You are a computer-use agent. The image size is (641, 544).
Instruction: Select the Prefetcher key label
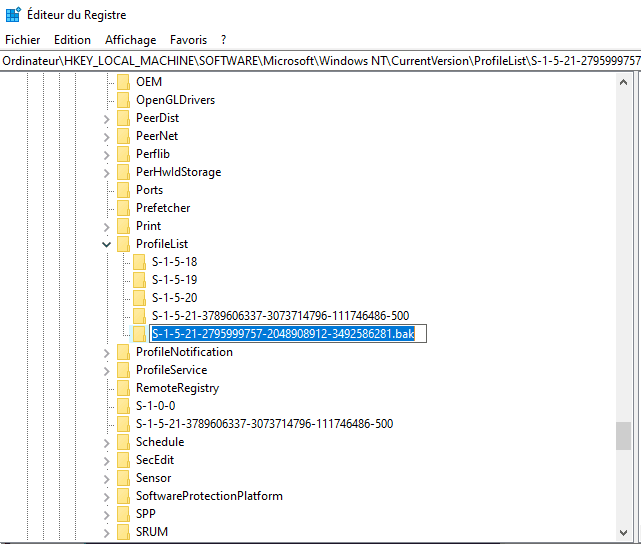point(163,208)
